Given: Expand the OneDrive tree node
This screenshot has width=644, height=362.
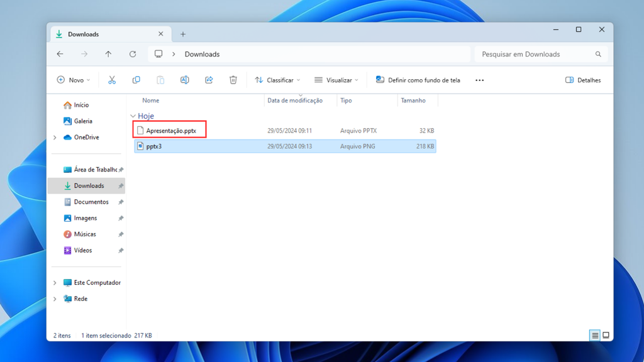Looking at the screenshot, I should [x=55, y=138].
